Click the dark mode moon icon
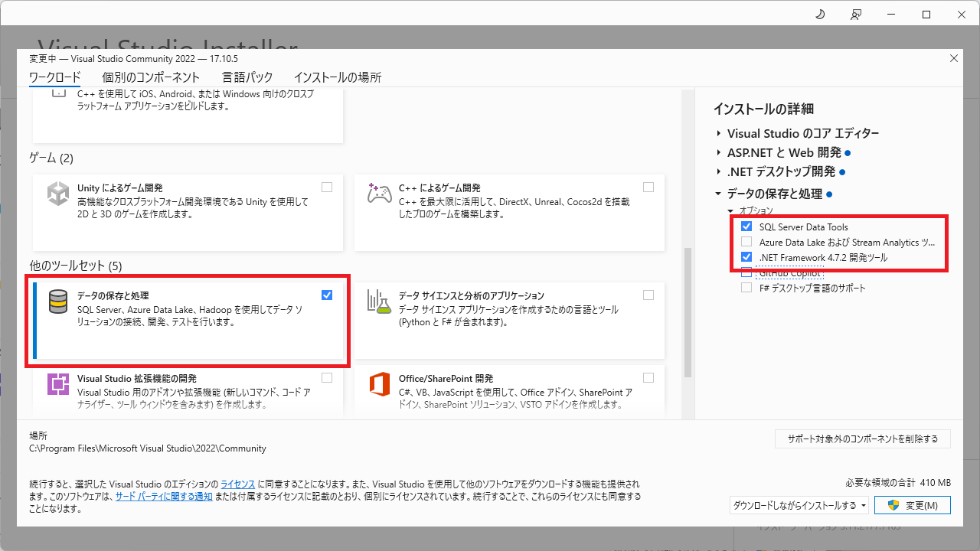This screenshot has width=980, height=551. tap(818, 14)
